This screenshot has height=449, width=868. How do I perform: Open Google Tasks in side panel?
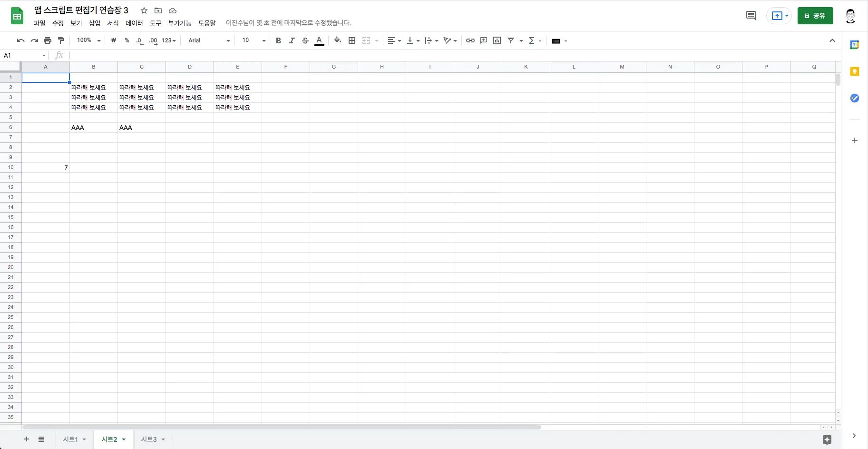855,98
